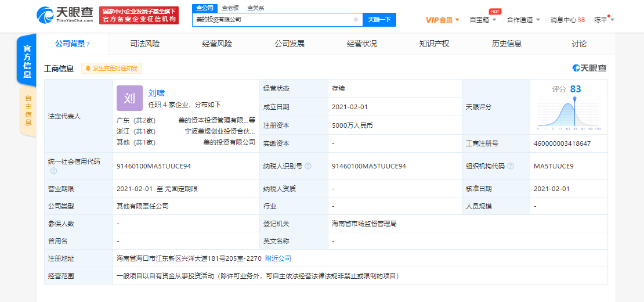This screenshot has height=302, width=644.
Task: Click the 其他（共1家） region text
Action: click(136, 142)
